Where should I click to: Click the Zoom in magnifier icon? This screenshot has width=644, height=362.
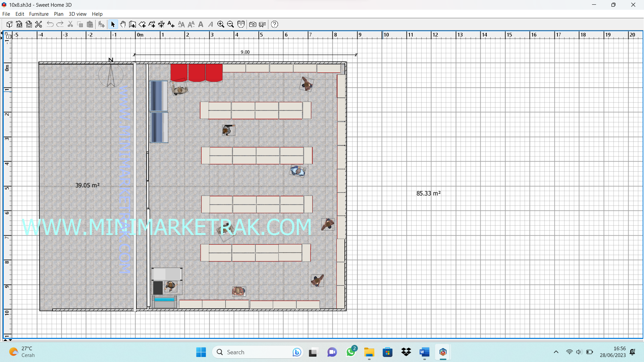(x=221, y=24)
